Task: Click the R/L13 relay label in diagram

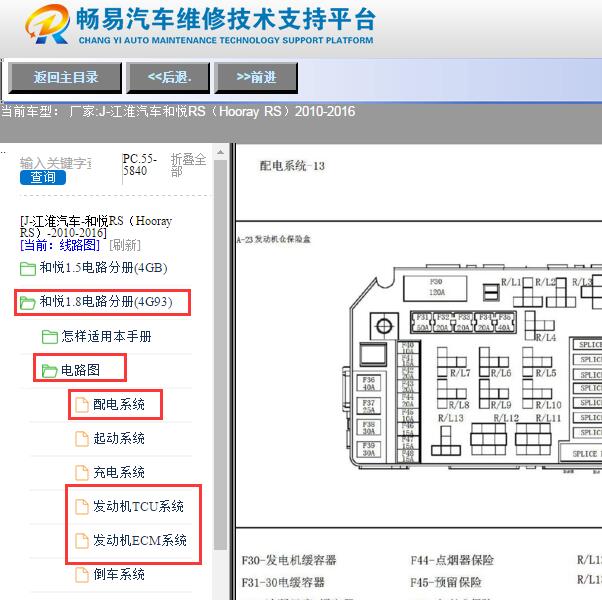Action: point(451,418)
